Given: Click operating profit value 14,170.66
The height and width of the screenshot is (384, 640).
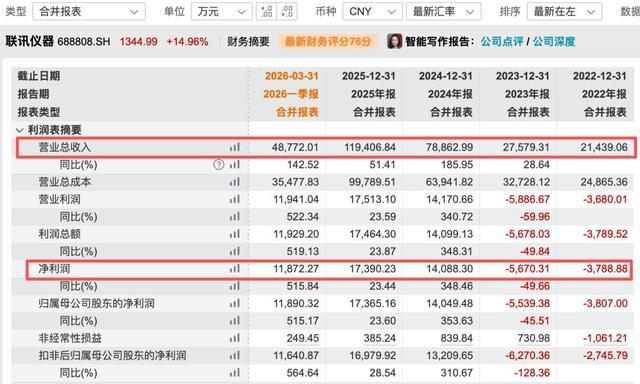Looking at the screenshot, I should (x=449, y=199).
